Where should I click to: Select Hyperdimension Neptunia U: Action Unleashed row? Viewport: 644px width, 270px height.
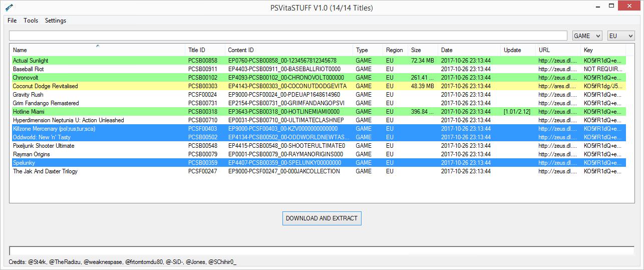[x=318, y=120]
